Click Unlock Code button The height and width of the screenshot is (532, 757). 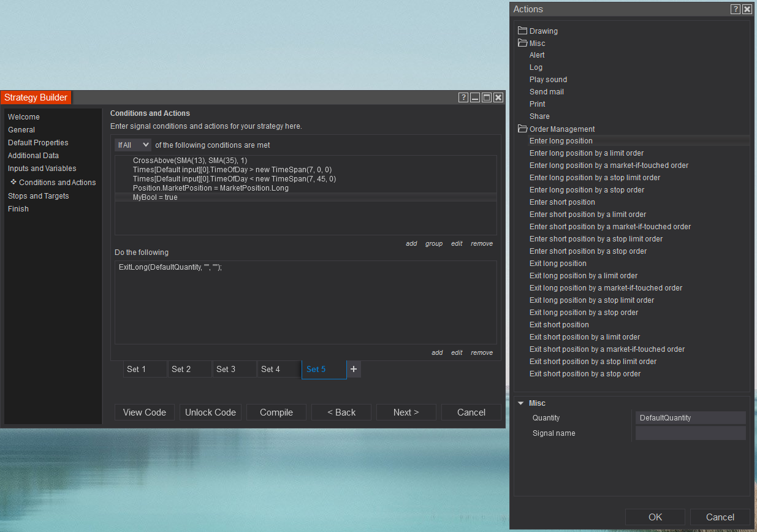coord(211,412)
